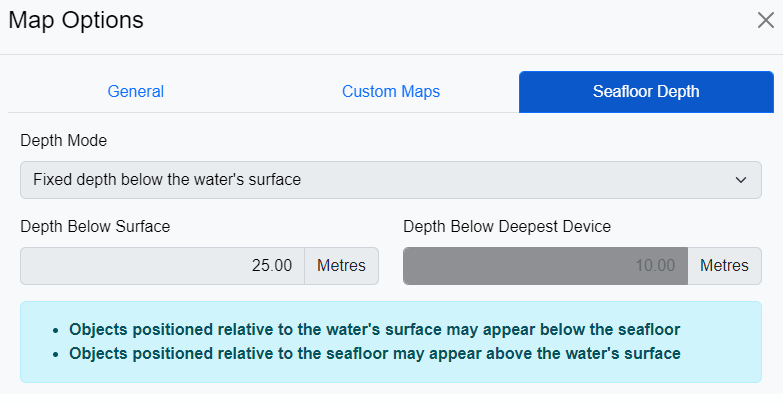Click the greyed-out 10.00 value

(x=655, y=266)
